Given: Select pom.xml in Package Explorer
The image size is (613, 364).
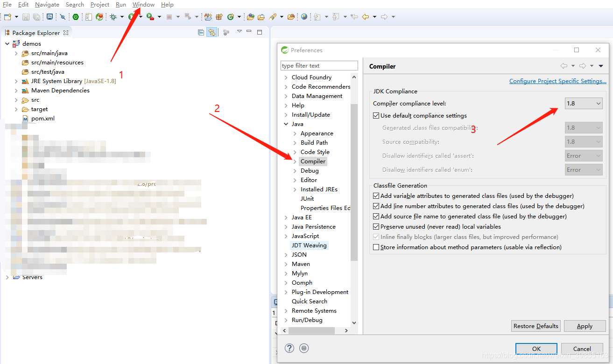Looking at the screenshot, I should (43, 118).
